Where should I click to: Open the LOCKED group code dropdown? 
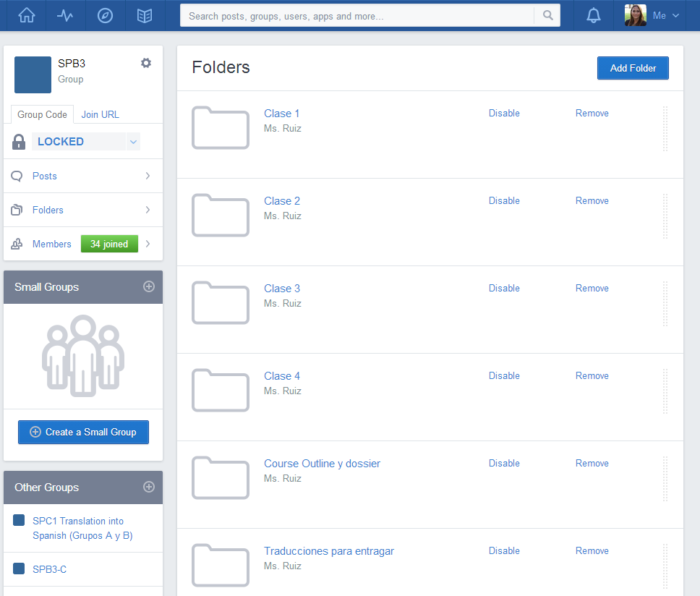[133, 142]
